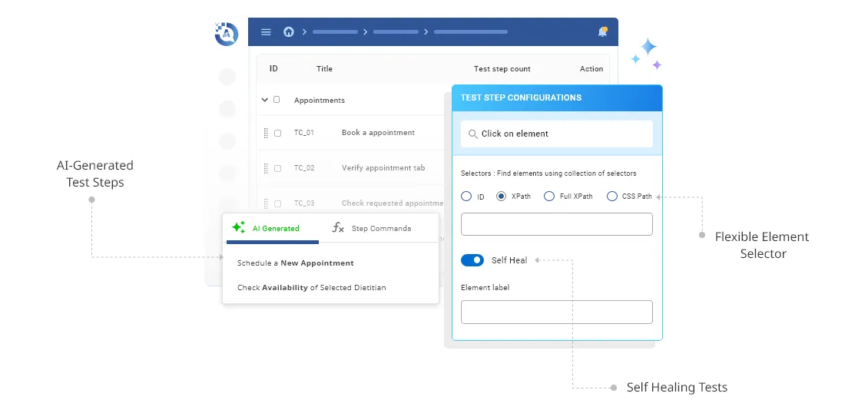Click the third breadcrumb segment
Viewport: 868px width, 413px height.
pos(471,32)
